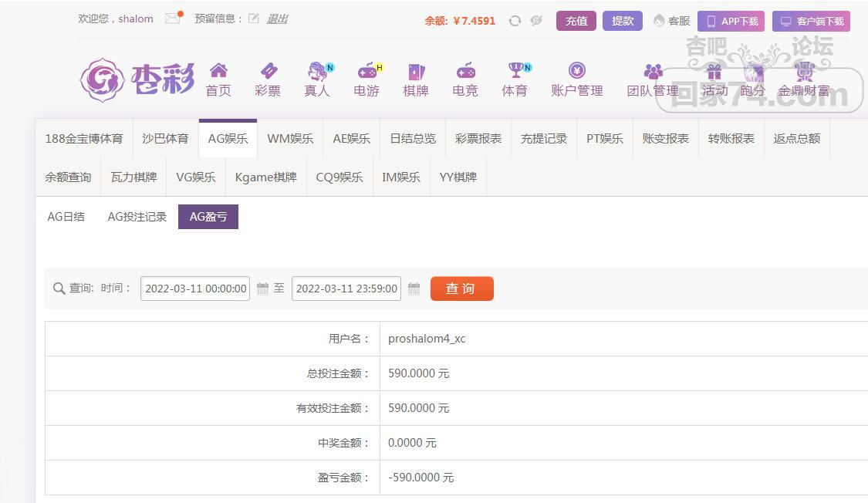The width and height of the screenshot is (868, 503).
Task: Open the mail envelope icon
Action: tap(172, 19)
